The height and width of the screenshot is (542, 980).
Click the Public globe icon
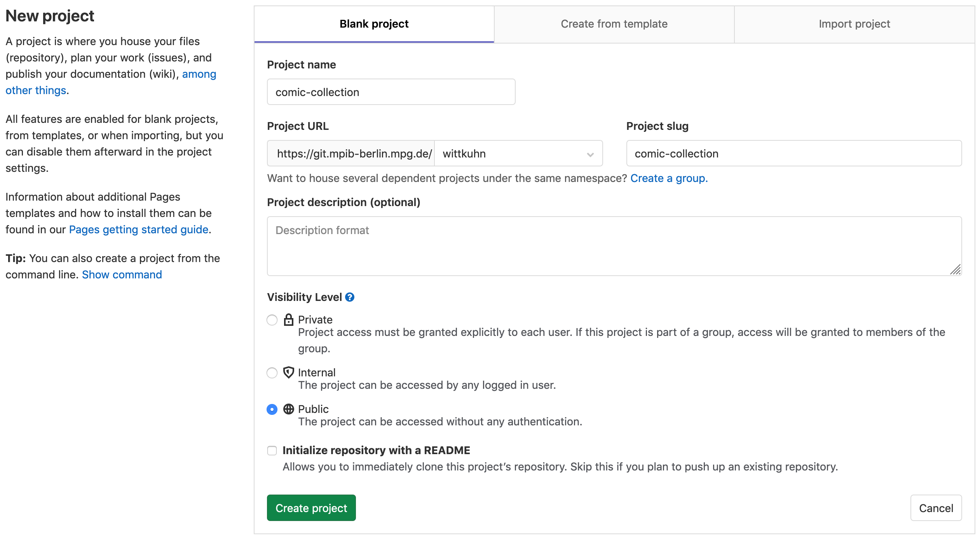288,409
